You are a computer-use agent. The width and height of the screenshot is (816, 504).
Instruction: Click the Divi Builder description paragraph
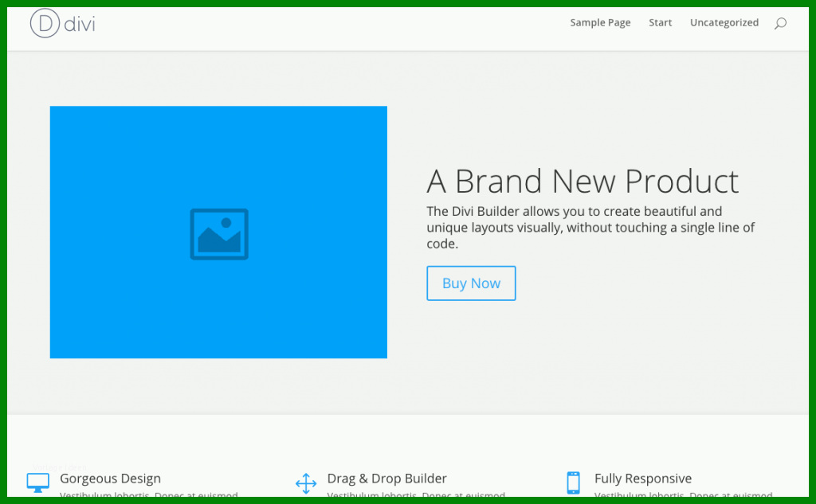tap(590, 227)
